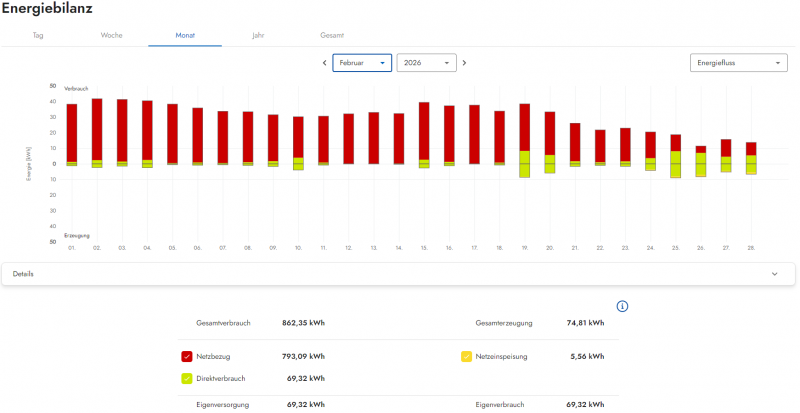Switch to the Woche tab
This screenshot has width=800, height=413.
(112, 35)
